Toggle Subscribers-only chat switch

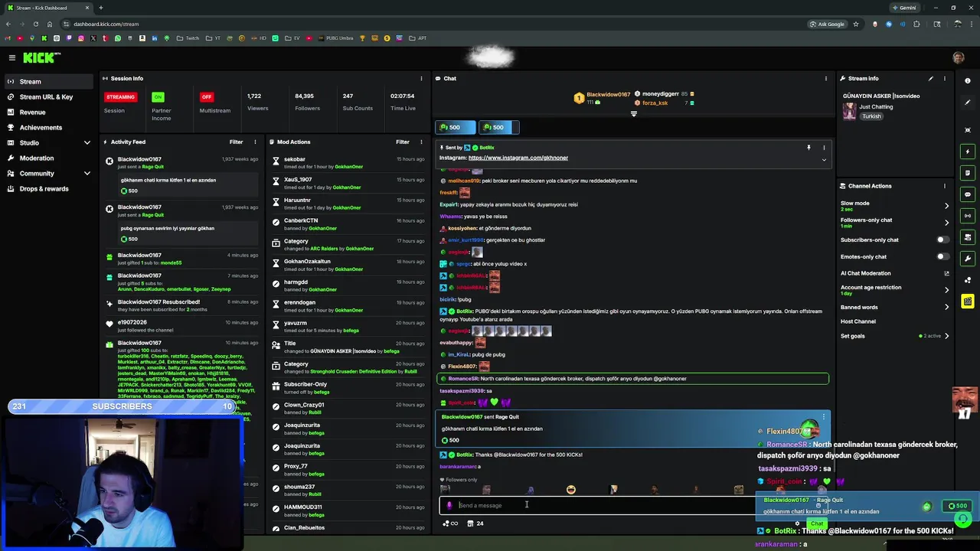[x=942, y=240]
